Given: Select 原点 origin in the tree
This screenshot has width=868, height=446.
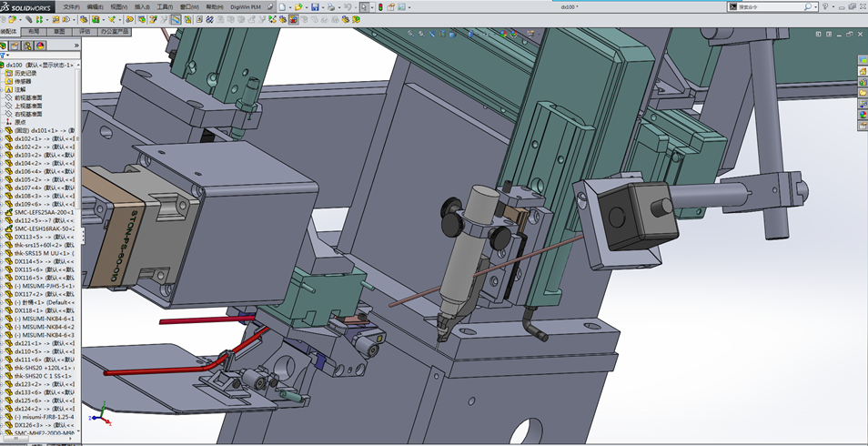Looking at the screenshot, I should pos(20,122).
